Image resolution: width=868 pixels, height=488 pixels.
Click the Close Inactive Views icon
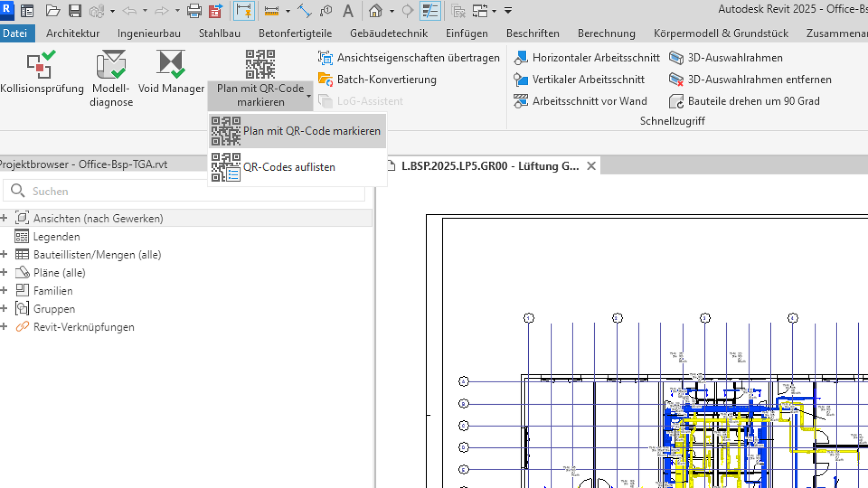click(458, 11)
